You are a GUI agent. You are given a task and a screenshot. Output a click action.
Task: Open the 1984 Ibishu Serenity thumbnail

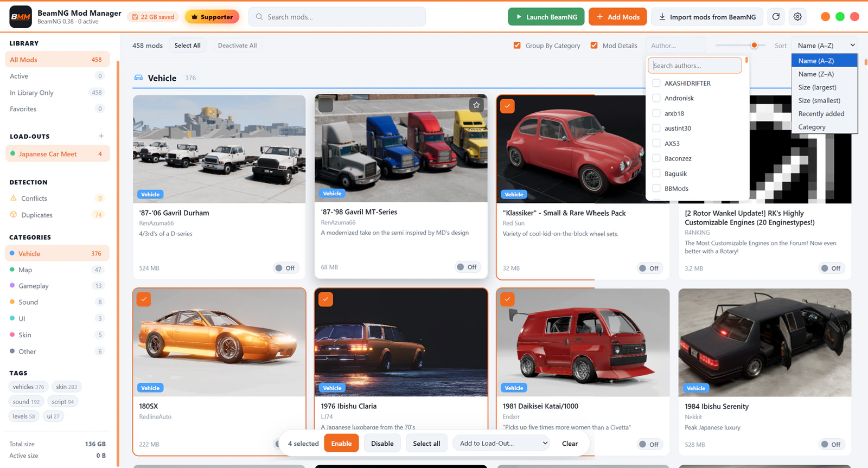coord(765,342)
